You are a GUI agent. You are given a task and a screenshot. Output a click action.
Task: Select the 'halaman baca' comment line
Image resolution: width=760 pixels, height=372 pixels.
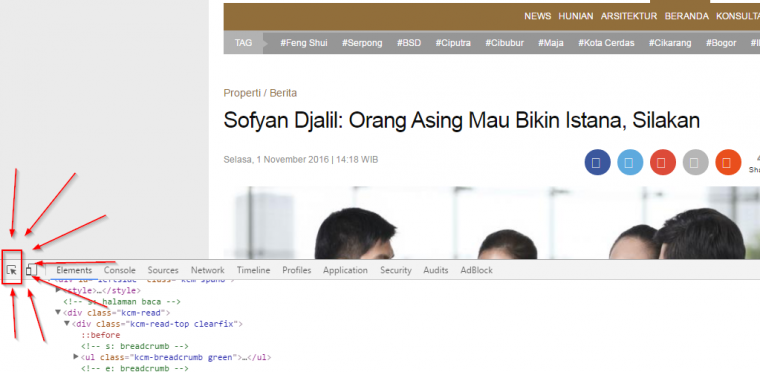tap(122, 302)
